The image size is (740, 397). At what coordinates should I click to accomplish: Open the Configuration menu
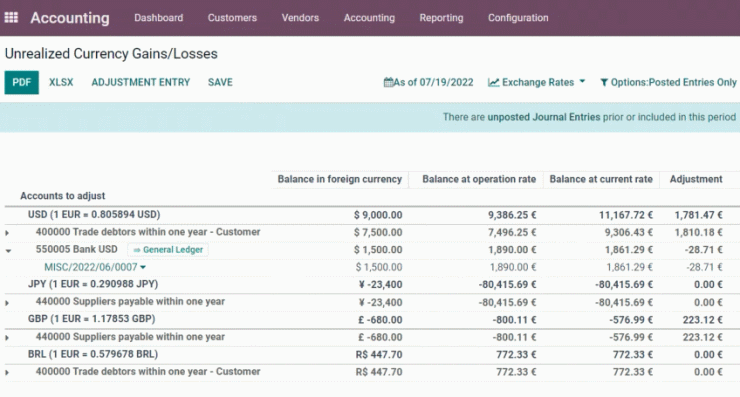click(518, 18)
